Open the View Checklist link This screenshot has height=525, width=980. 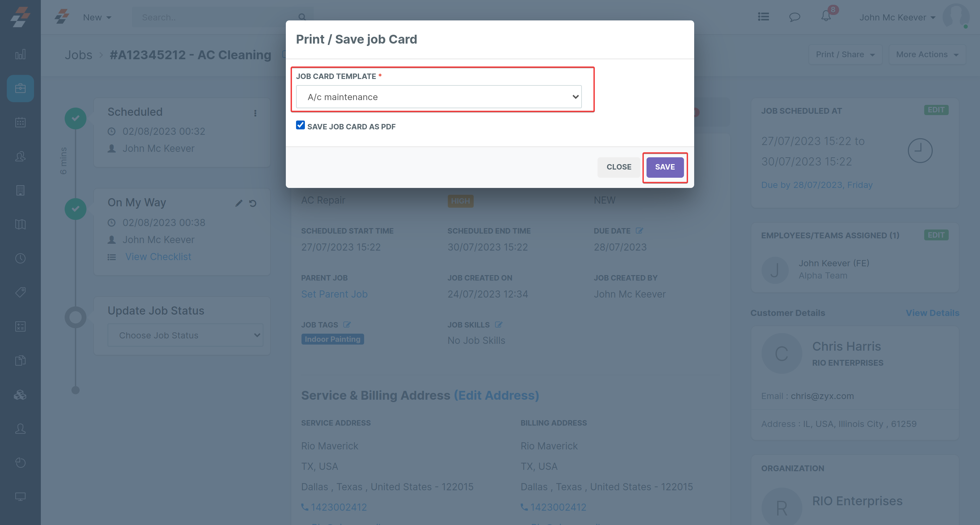click(158, 257)
